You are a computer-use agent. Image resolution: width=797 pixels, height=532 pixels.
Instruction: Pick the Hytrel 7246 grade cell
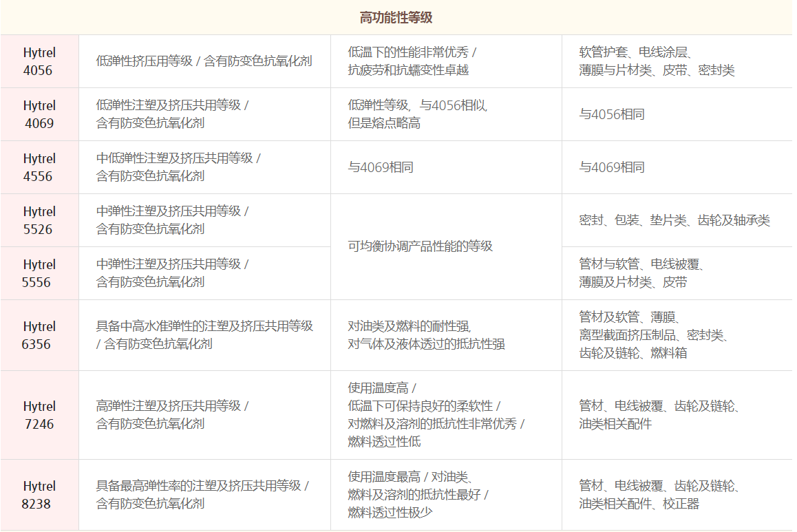[39, 415]
